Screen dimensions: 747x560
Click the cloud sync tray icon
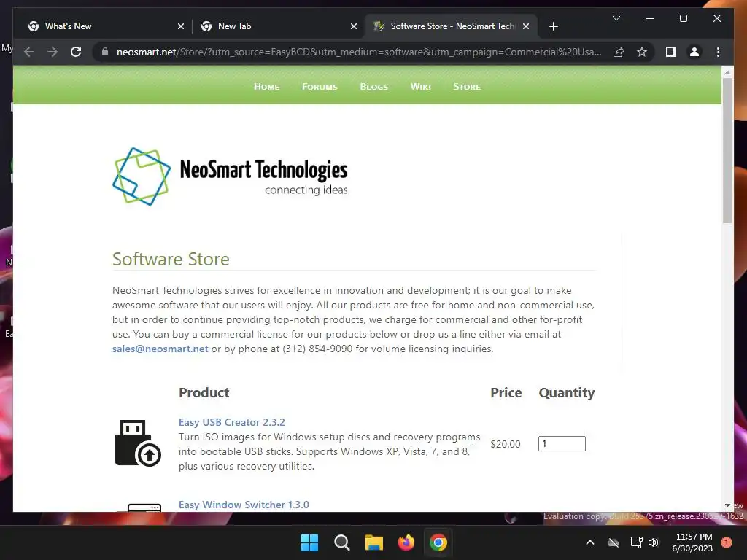coord(614,542)
